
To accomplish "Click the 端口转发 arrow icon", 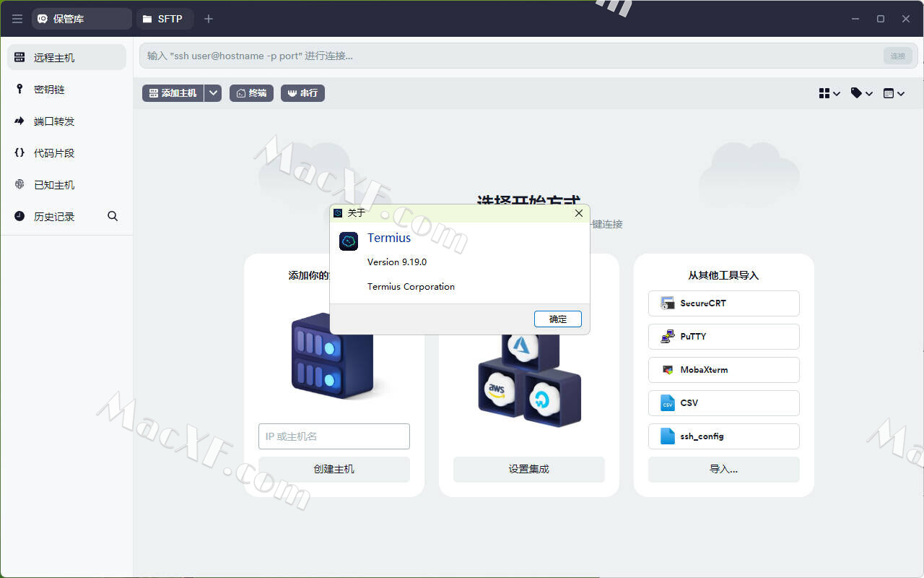I will click(19, 121).
